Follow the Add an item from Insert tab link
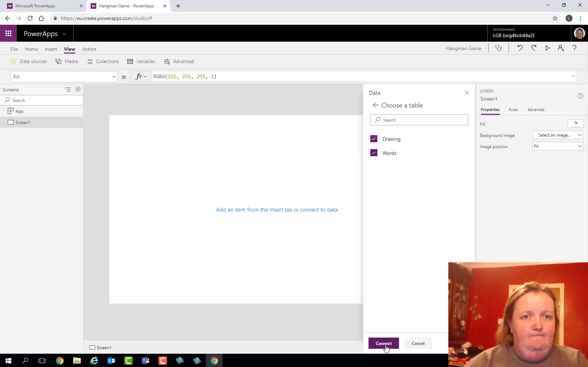 click(x=254, y=210)
